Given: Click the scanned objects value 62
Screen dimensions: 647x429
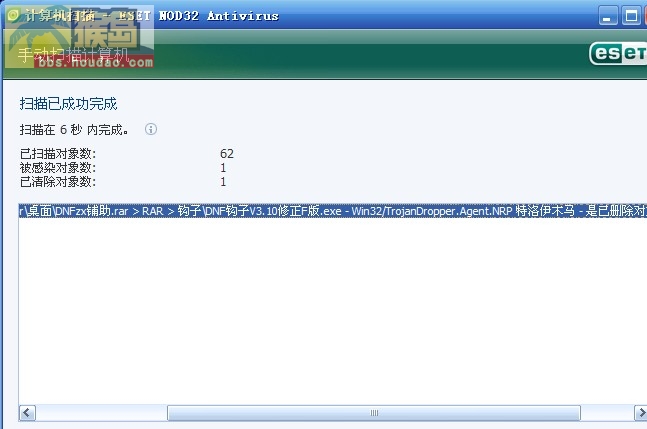Looking at the screenshot, I should click(227, 154).
